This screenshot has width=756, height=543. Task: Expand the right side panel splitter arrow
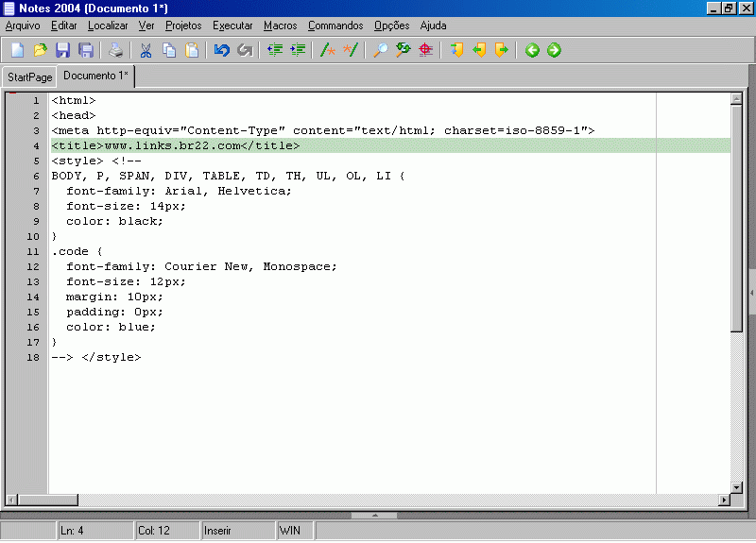tap(752, 293)
